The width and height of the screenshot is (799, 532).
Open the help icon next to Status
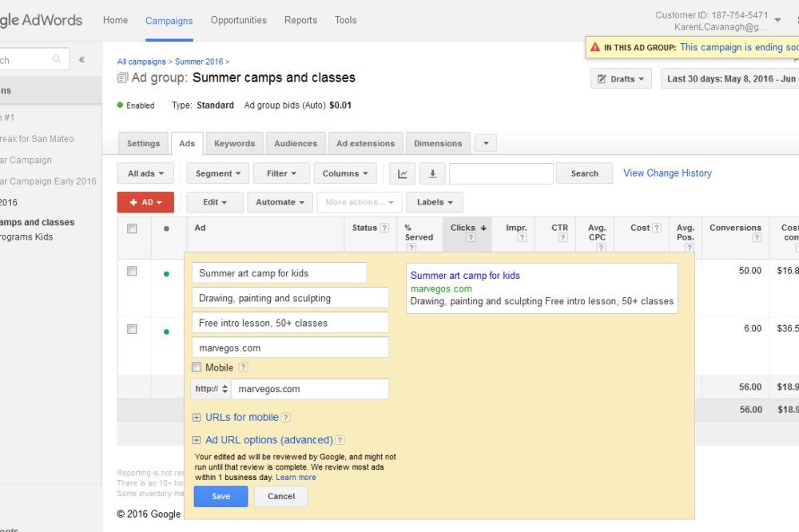[385, 228]
